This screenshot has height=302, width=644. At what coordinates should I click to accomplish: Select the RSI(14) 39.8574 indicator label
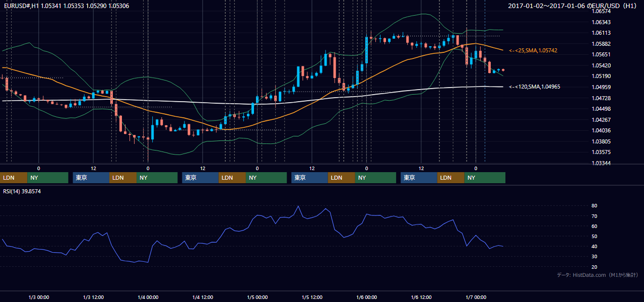click(x=22, y=191)
